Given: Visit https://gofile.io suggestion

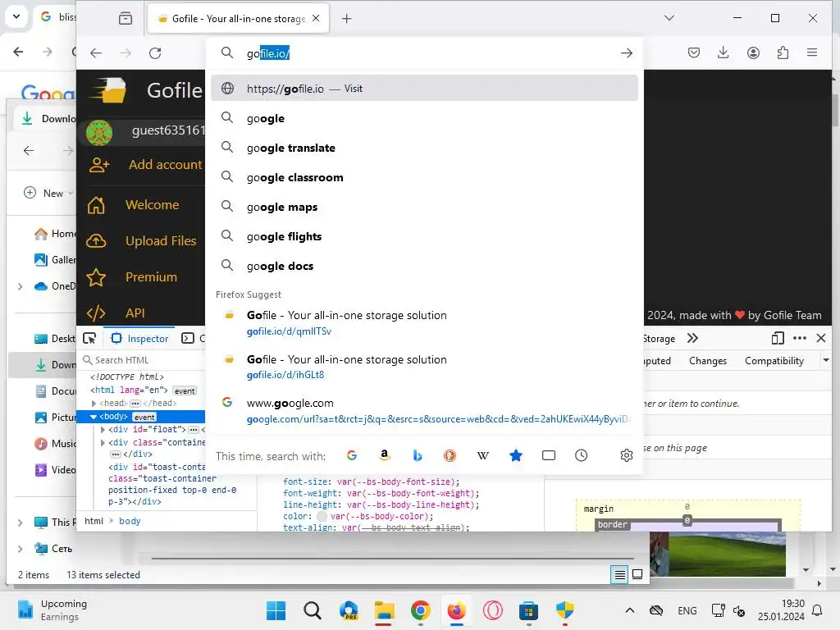Looking at the screenshot, I should click(424, 89).
